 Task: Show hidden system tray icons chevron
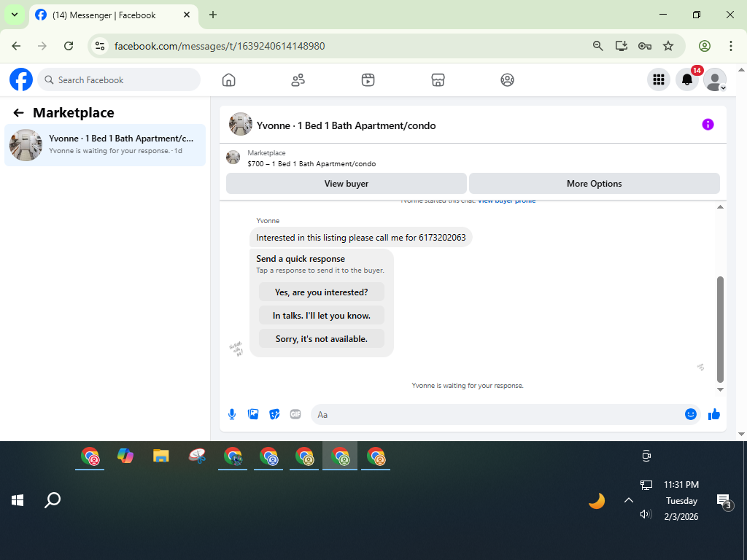(x=629, y=500)
